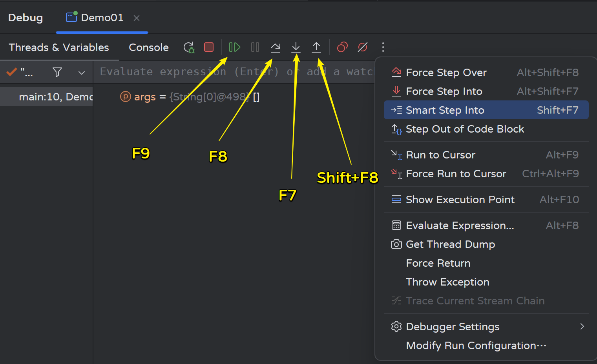The image size is (597, 364).
Task: Click the Step Into icon
Action: click(x=296, y=47)
